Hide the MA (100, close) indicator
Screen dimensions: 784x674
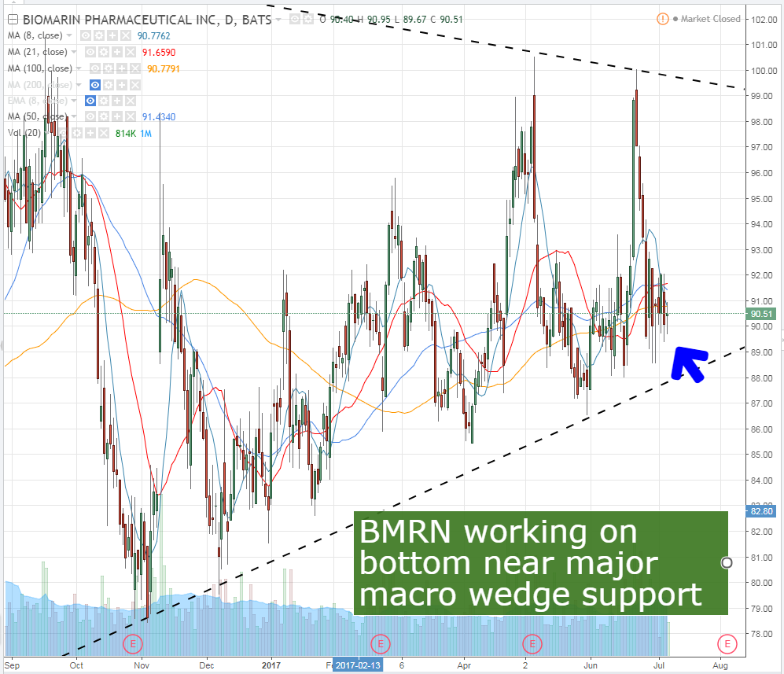95,68
